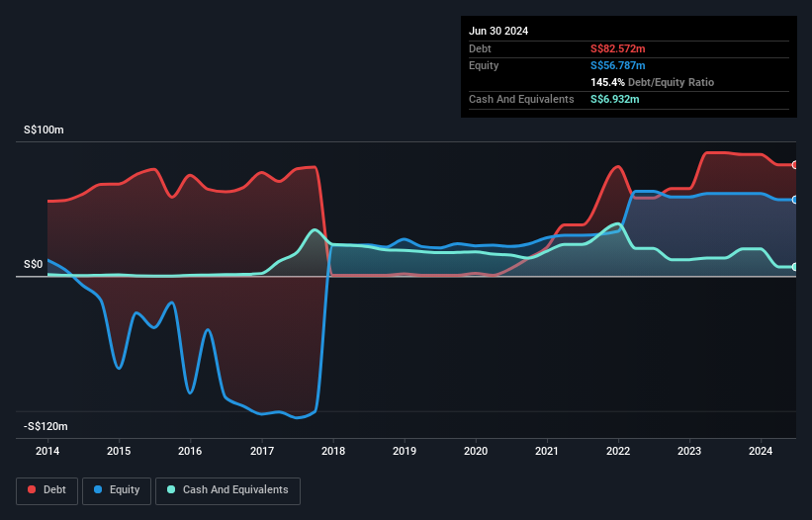The width and height of the screenshot is (812, 520).
Task: Click the S$6.932m cash value
Action: pos(615,99)
